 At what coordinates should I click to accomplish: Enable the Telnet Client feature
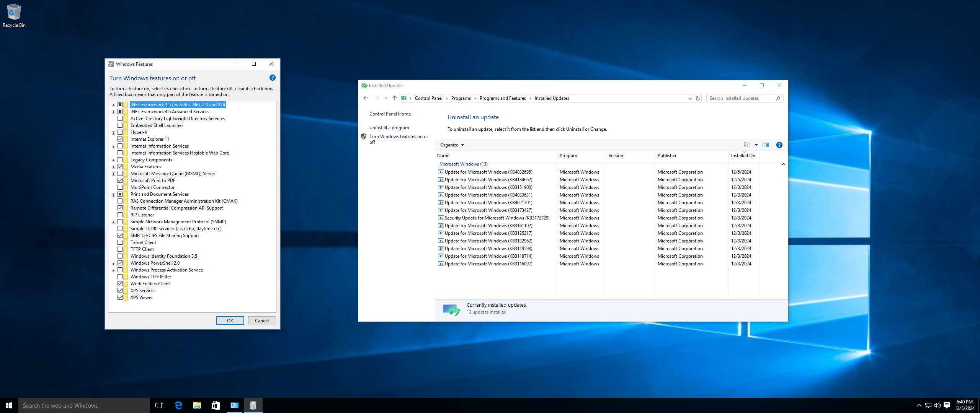pyautogui.click(x=120, y=242)
